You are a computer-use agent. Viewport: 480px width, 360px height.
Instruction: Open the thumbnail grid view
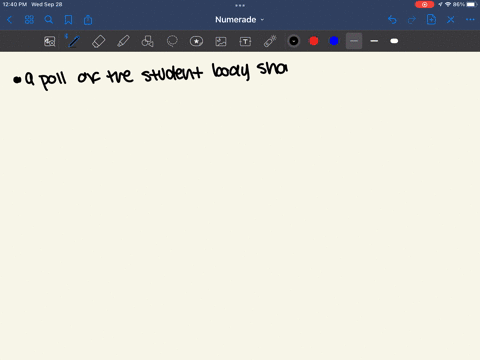(x=29, y=20)
